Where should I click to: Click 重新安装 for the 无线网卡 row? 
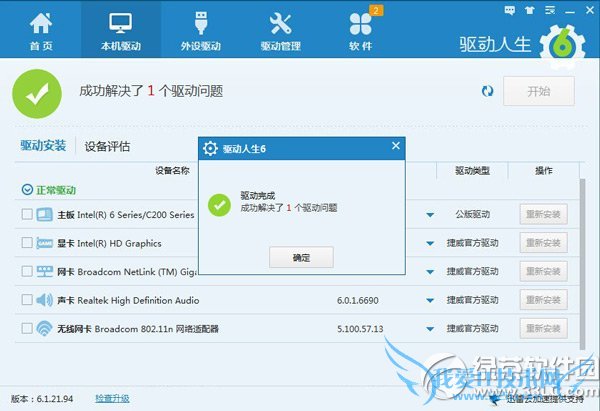click(543, 328)
